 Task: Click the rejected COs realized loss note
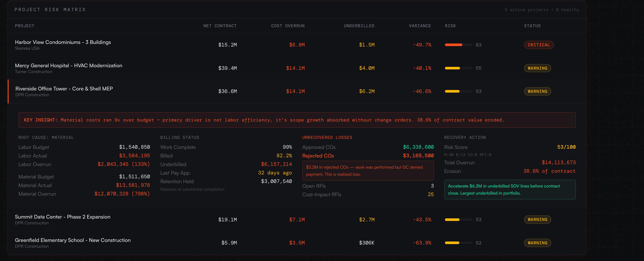[x=368, y=171]
